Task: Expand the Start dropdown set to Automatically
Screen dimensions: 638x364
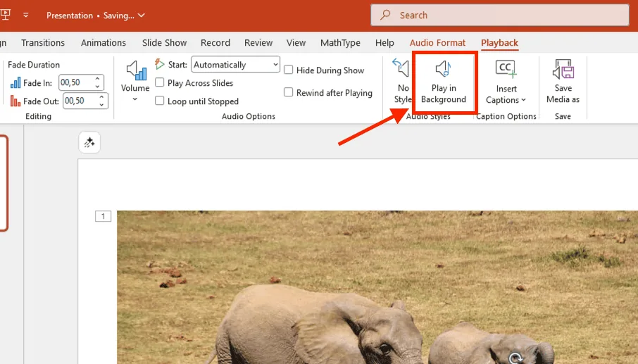Action: pyautogui.click(x=274, y=65)
